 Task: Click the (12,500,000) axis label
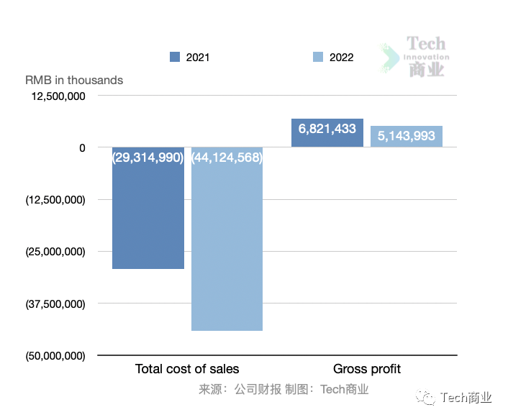point(55,200)
